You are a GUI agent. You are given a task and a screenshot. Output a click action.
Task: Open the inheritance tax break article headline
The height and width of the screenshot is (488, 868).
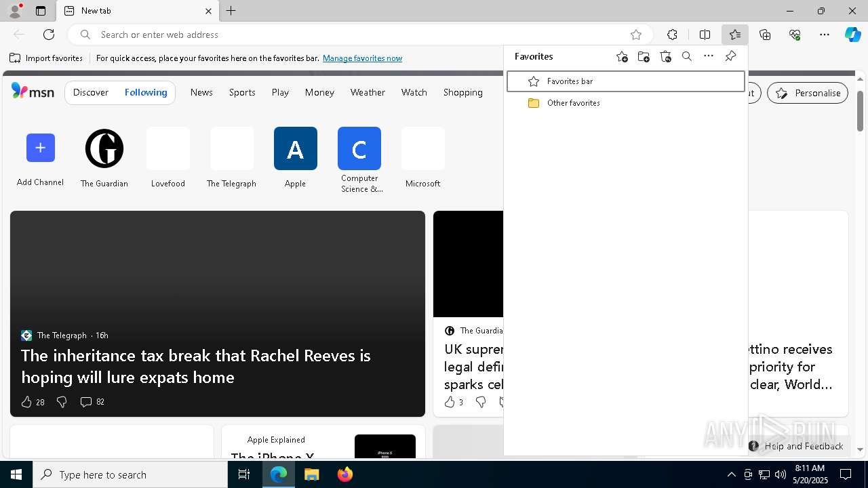(x=195, y=366)
